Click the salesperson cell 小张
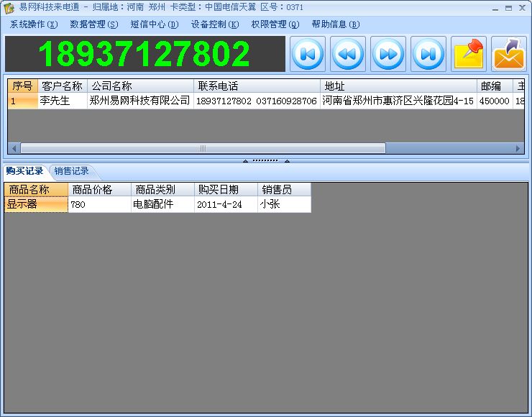This screenshot has width=532, height=417. click(284, 204)
